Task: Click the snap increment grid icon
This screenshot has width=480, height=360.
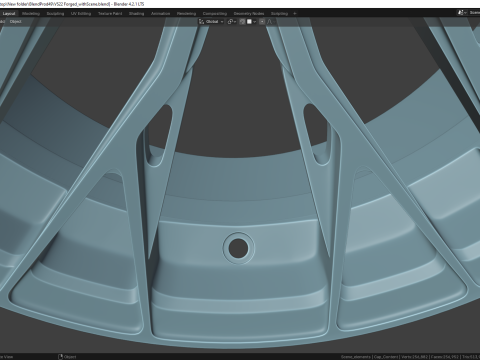Action: click(x=249, y=22)
